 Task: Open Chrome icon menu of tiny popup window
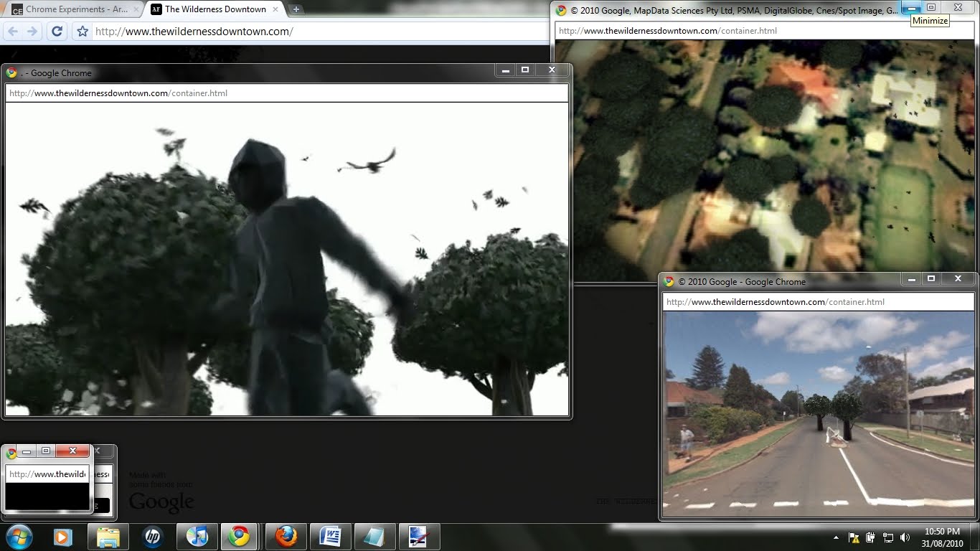[x=11, y=453]
